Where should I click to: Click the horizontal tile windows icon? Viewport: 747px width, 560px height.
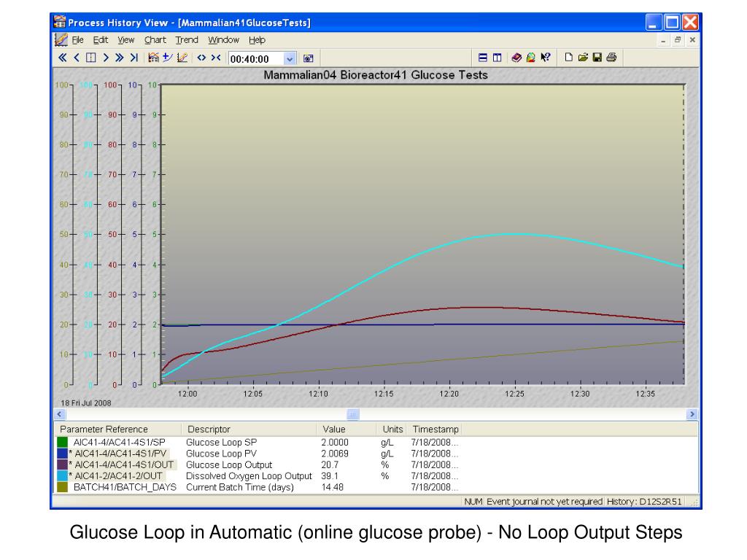coord(483,58)
